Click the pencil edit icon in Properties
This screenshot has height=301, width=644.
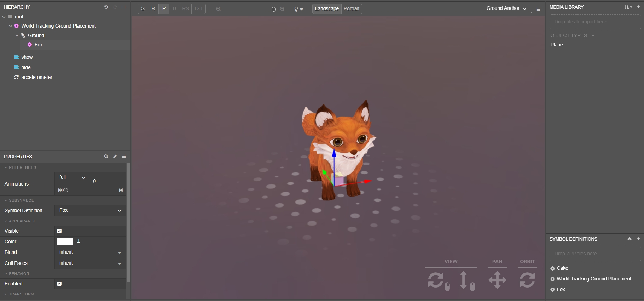pyautogui.click(x=115, y=156)
